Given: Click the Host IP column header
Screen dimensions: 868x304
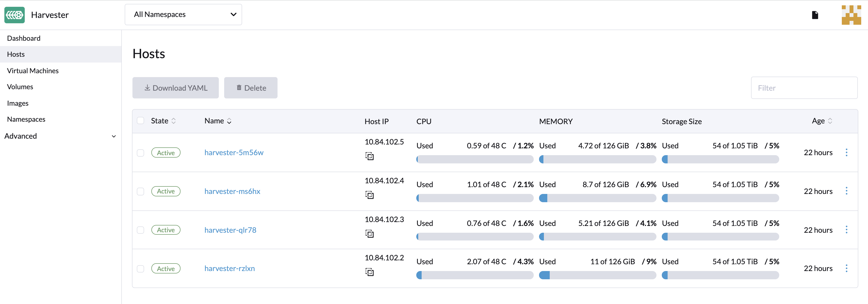Looking at the screenshot, I should 376,121.
